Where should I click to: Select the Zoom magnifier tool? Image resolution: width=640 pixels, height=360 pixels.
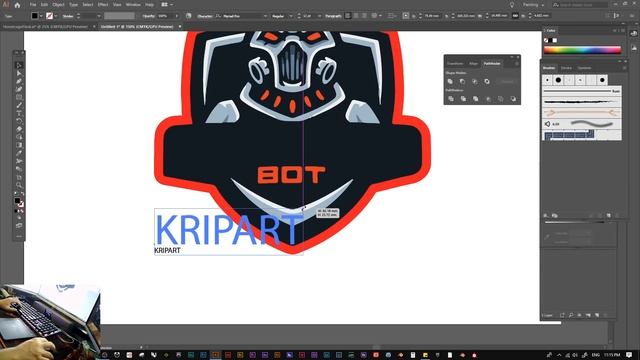coord(19,185)
